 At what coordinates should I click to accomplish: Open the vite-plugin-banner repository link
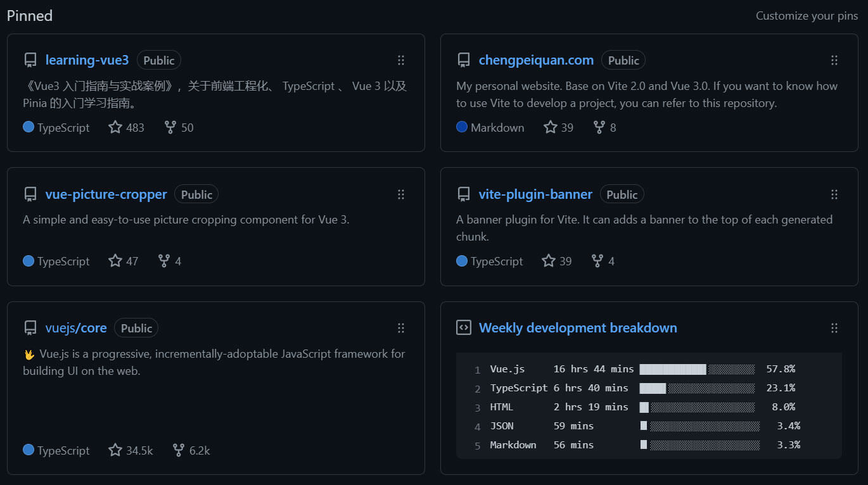pos(535,194)
